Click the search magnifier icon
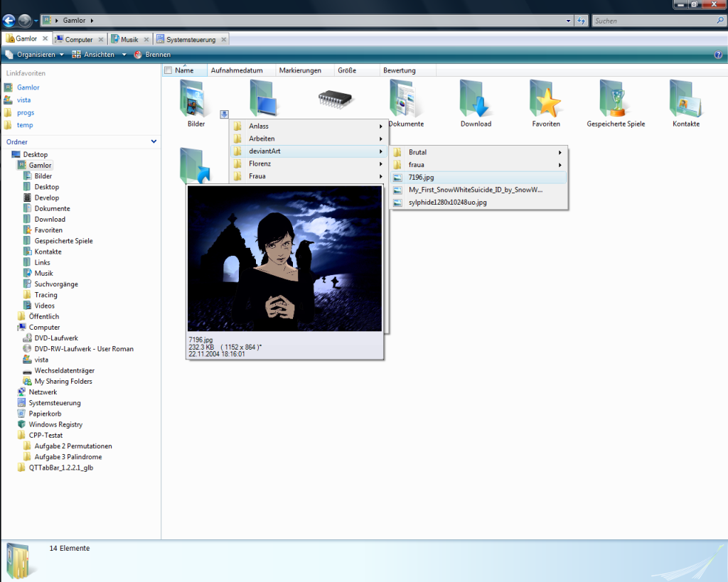The image size is (728, 582). click(720, 21)
